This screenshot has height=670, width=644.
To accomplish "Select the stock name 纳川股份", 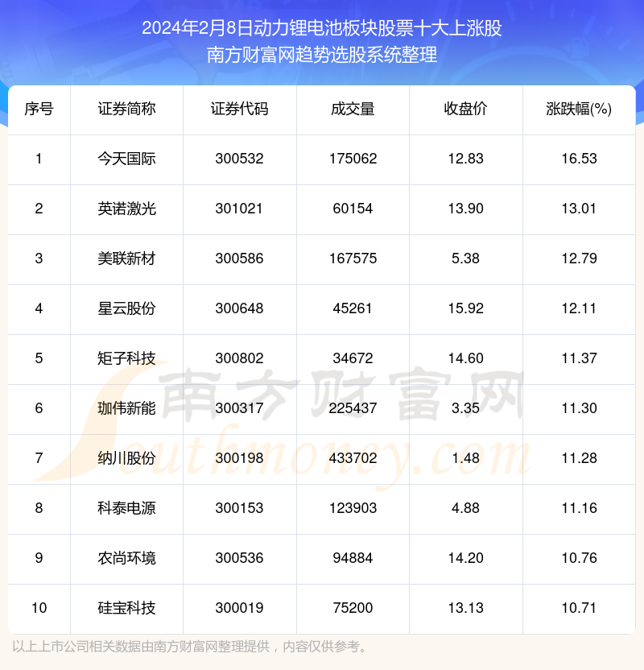I will [x=127, y=458].
